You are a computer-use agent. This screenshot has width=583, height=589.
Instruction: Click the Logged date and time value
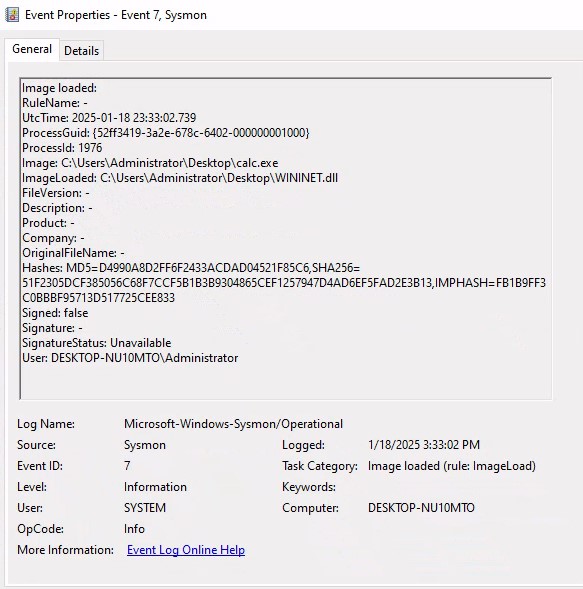pyautogui.click(x=424, y=445)
